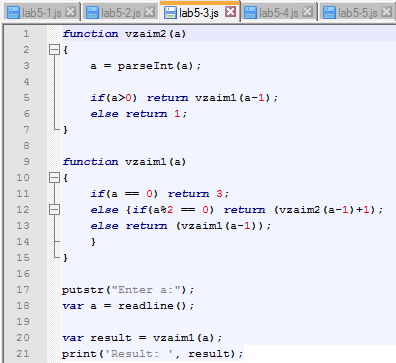Image resolution: width=396 pixels, height=363 pixels.
Task: Click line number 21 in the margin
Action: tap(23, 354)
